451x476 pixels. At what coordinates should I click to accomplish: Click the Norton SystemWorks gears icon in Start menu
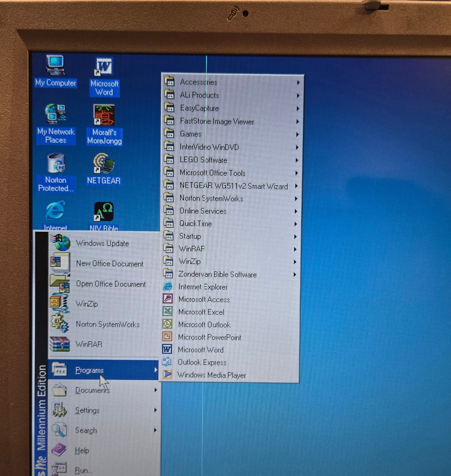tap(59, 323)
